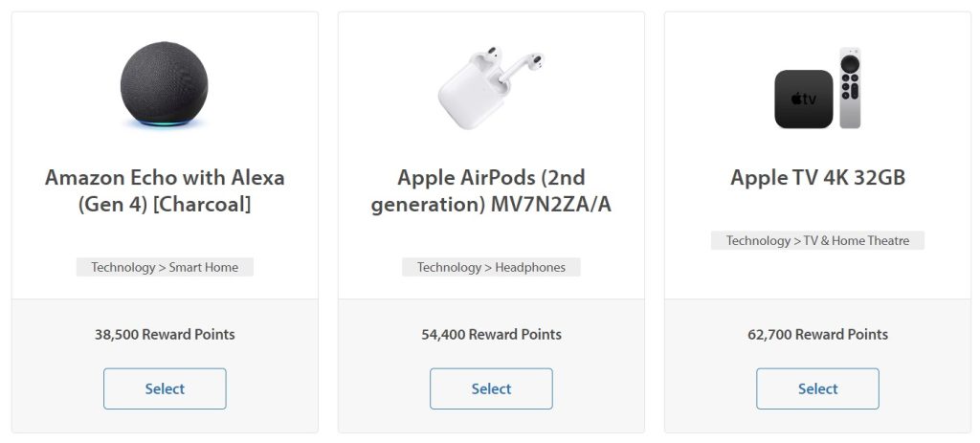Image resolution: width=980 pixels, height=443 pixels.
Task: Select the Apple AirPods reward
Action: (x=491, y=388)
